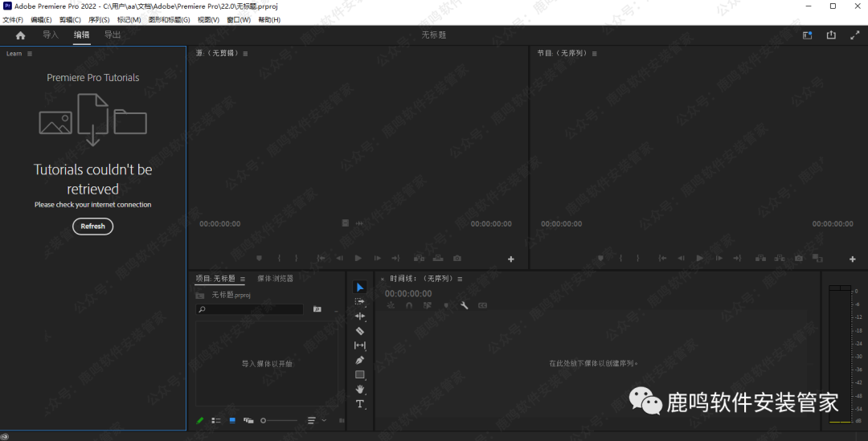Open the Source monitor panel menu
The width and height of the screenshot is (868, 441).
point(245,54)
